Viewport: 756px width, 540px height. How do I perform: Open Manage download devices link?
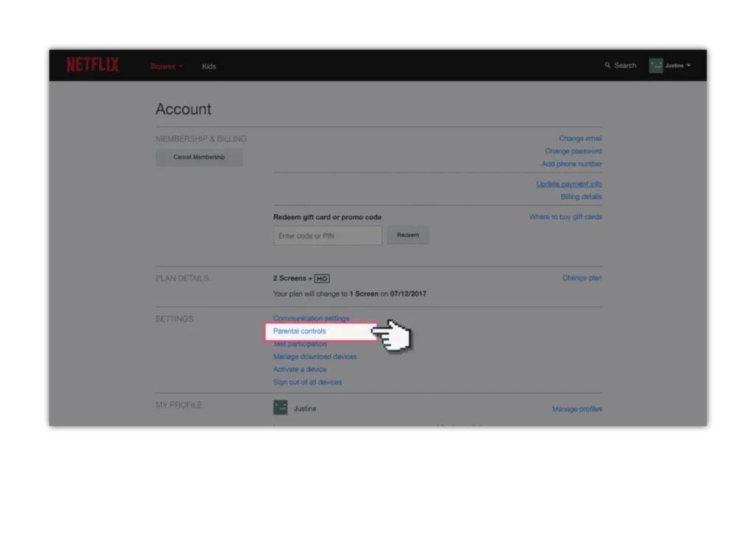pyautogui.click(x=315, y=357)
